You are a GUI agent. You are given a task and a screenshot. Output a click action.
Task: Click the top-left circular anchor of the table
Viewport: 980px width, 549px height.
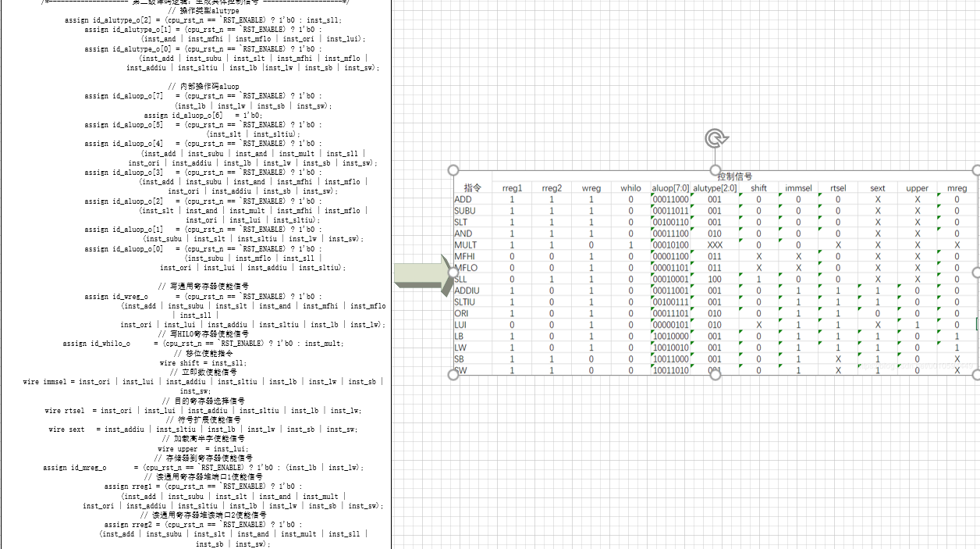(453, 169)
